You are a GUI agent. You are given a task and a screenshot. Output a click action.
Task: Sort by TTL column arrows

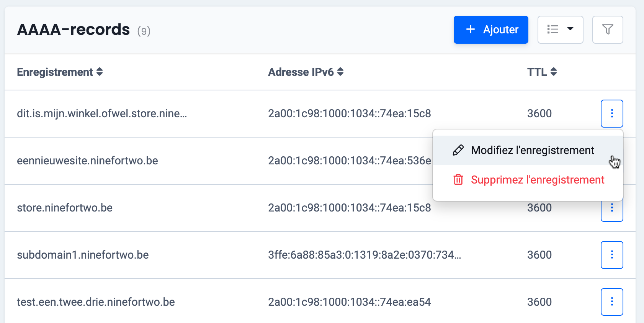pos(554,72)
